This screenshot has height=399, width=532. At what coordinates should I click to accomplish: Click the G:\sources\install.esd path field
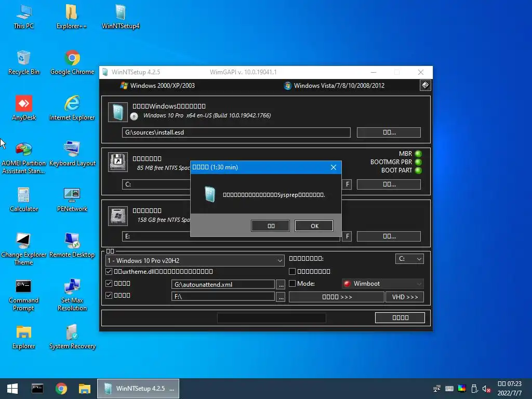236,132
